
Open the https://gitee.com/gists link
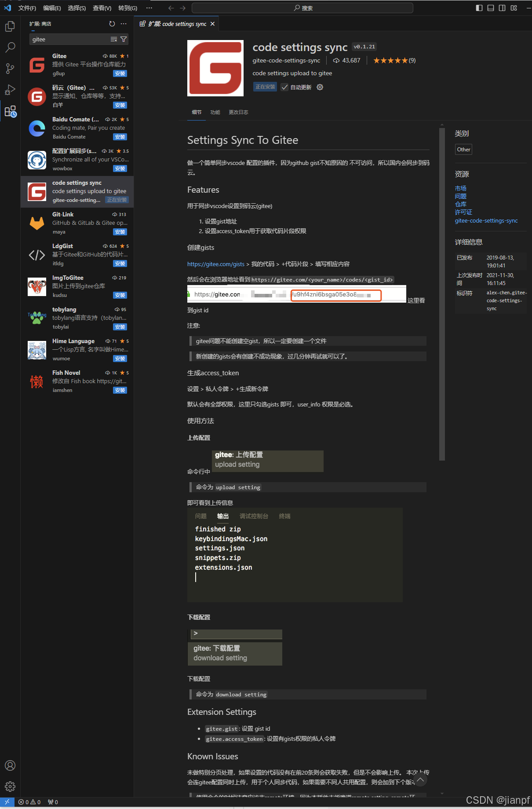(216, 264)
